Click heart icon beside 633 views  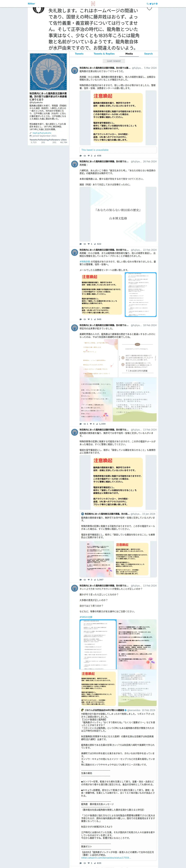89,863
